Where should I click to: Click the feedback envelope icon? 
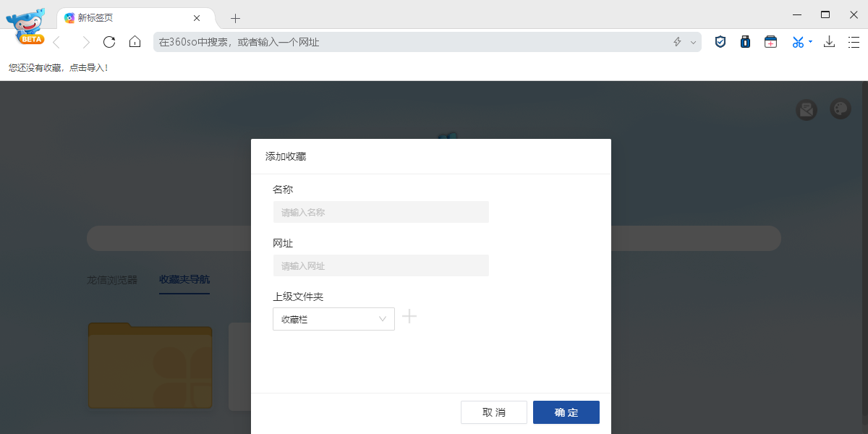[806, 109]
